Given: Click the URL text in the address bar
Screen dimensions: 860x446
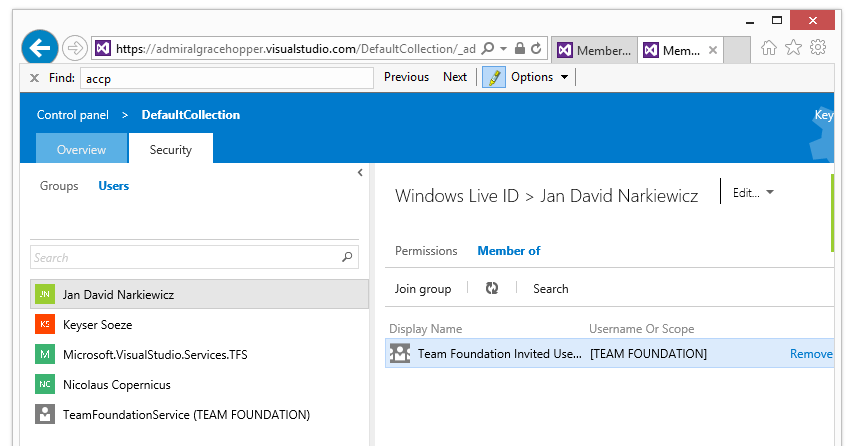Looking at the screenshot, I should [296, 49].
